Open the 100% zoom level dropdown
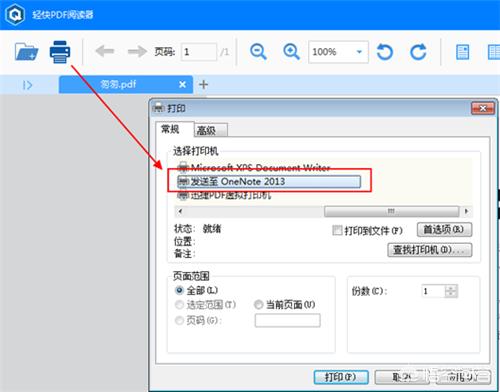Image resolution: width=500 pixels, height=392 pixels. (x=359, y=52)
